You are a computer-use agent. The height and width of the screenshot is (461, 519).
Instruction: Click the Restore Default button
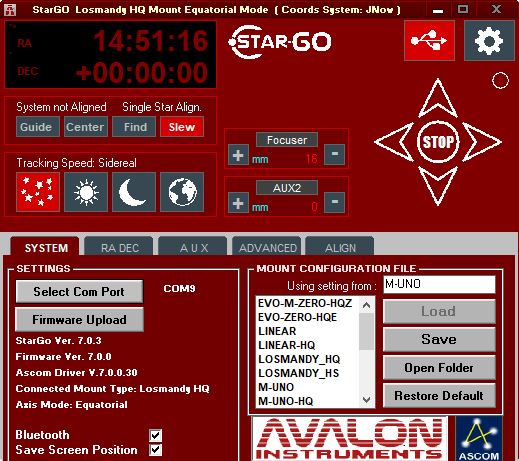click(439, 396)
